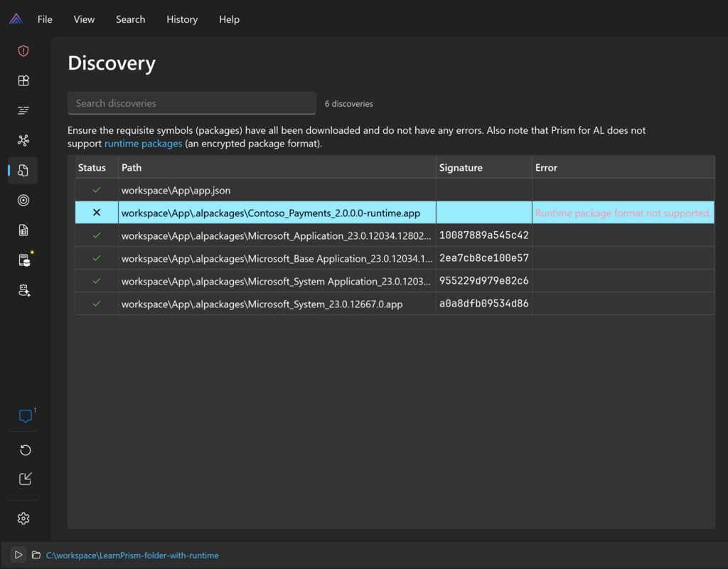
Task: Open the document table sidebar icon
Action: 23,230
